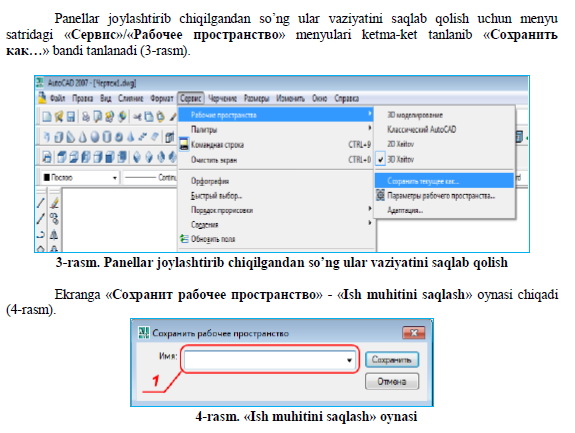This screenshot has width=575, height=433.
Task: Open the Сервис menu
Action: tap(191, 98)
